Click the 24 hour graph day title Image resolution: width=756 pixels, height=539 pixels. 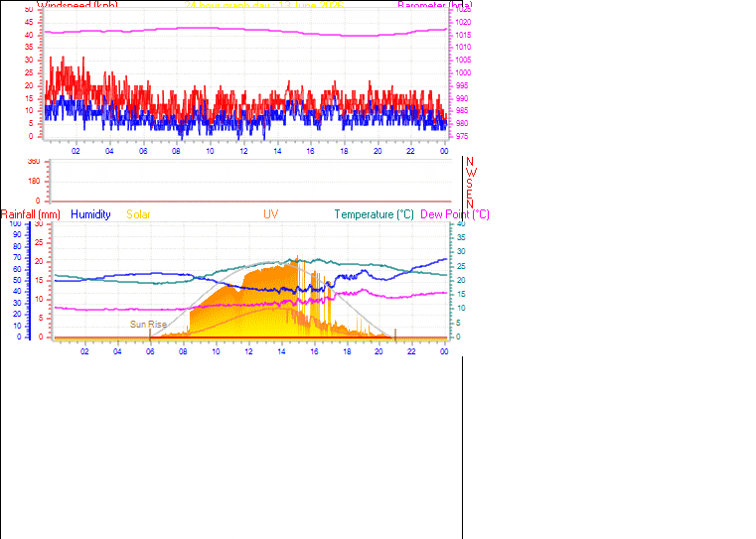click(x=263, y=5)
